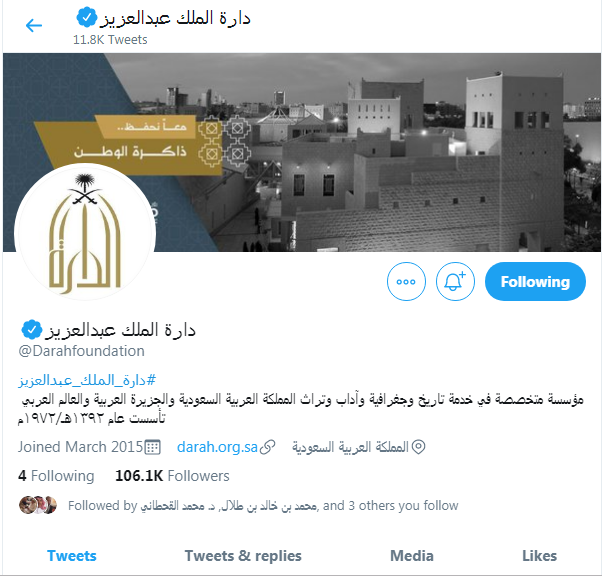Open the 106.1K Followers list
Viewport: 602px width, 578px height.
pos(172,476)
